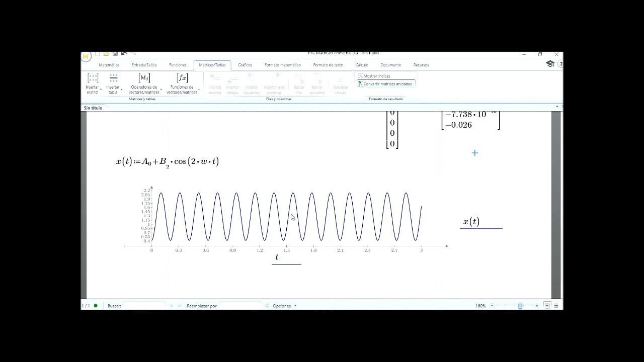Viewport: 644px width, 362px height.
Task: Open the Documento ribbon tab
Action: (x=391, y=65)
